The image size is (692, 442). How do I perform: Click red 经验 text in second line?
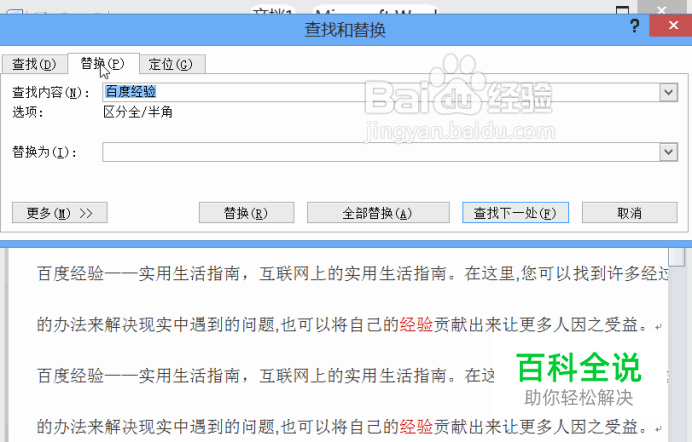[x=416, y=325]
